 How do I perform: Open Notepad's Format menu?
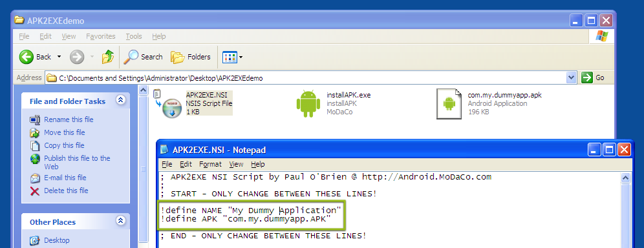[210, 165]
